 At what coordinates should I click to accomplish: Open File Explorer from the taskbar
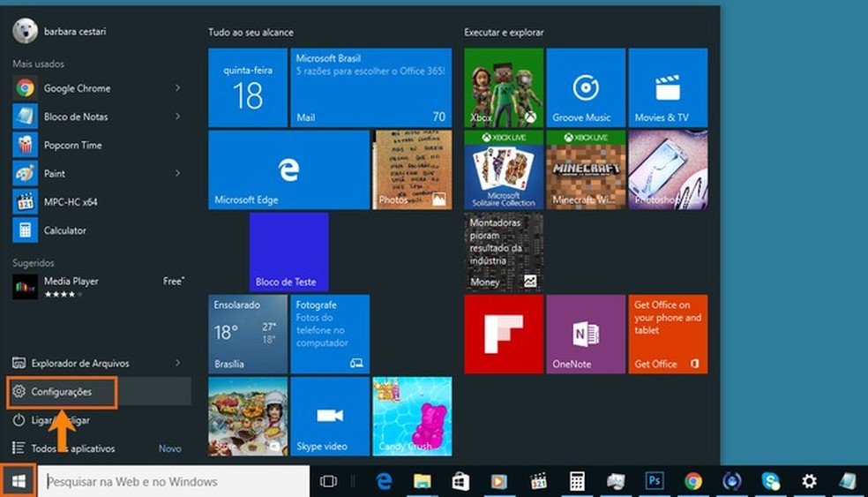click(422, 481)
